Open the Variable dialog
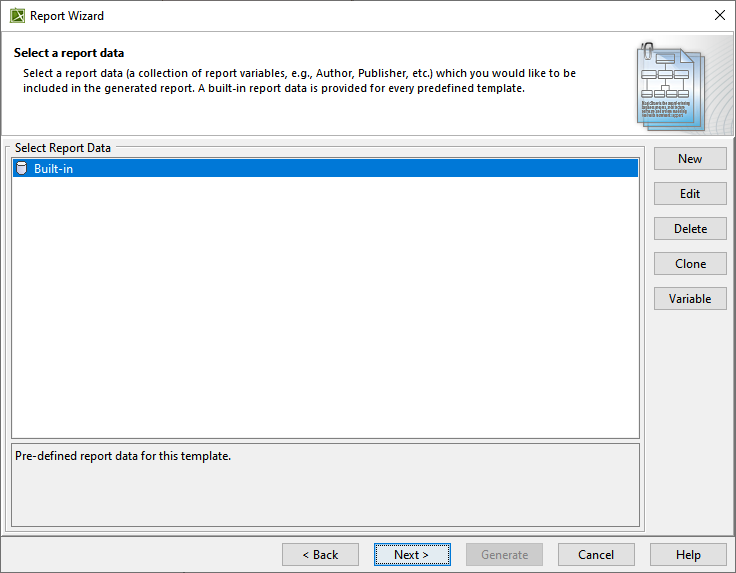The width and height of the screenshot is (736, 573). coord(690,299)
